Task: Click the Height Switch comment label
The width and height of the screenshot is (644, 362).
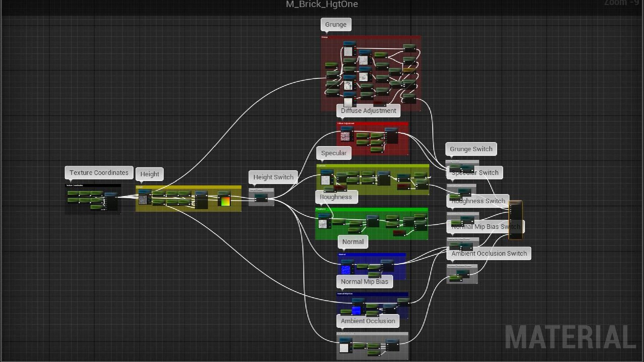Action: 273,177
